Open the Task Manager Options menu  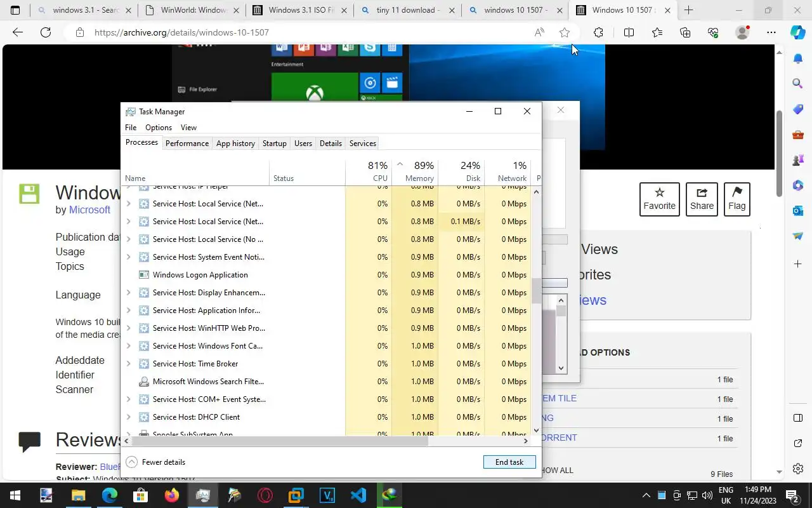[x=159, y=128]
